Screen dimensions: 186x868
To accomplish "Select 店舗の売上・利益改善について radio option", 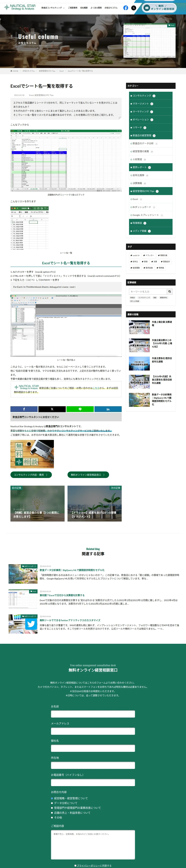I will (52, 813).
